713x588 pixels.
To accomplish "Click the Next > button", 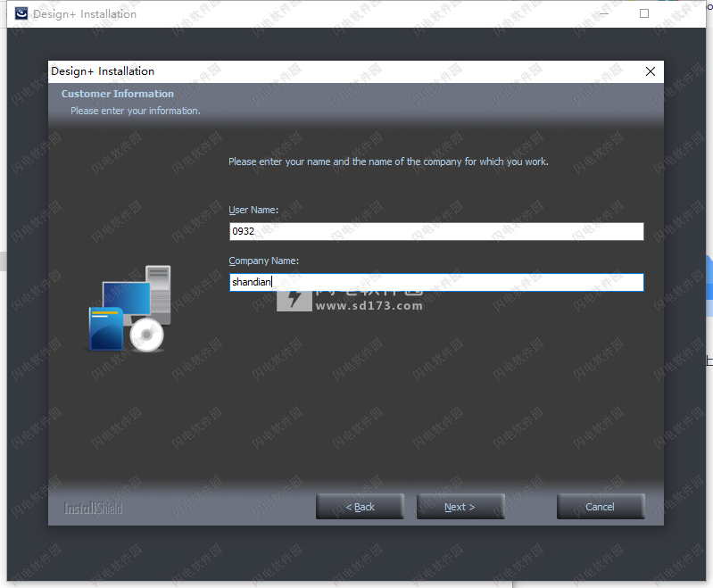I will pyautogui.click(x=460, y=507).
